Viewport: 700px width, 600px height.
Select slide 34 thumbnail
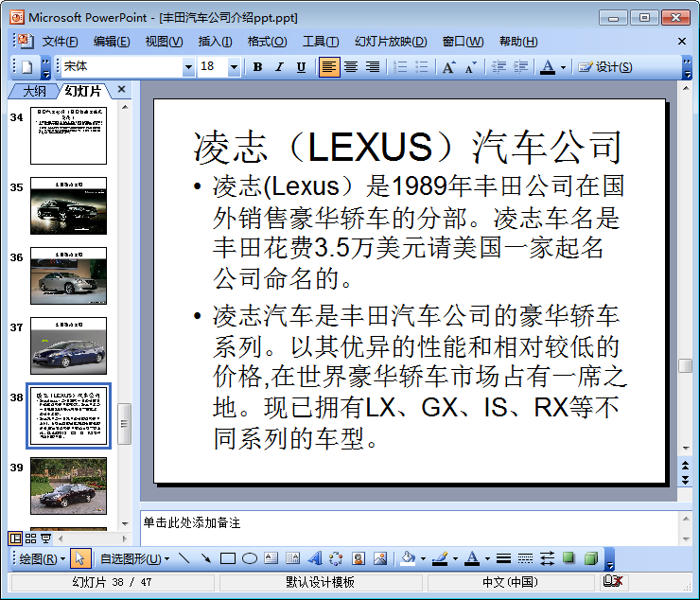click(x=68, y=135)
